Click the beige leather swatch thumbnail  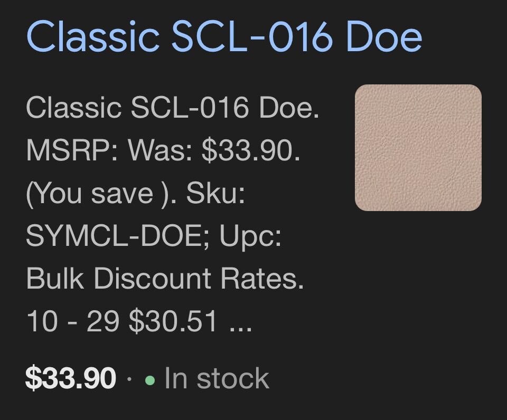click(418, 148)
